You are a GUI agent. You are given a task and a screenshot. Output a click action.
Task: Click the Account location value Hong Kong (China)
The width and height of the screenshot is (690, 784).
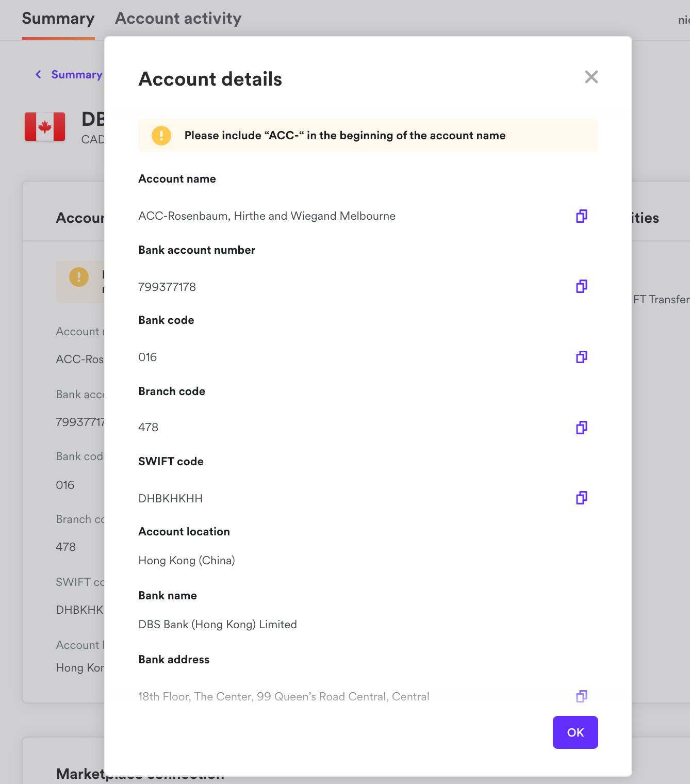(x=187, y=560)
